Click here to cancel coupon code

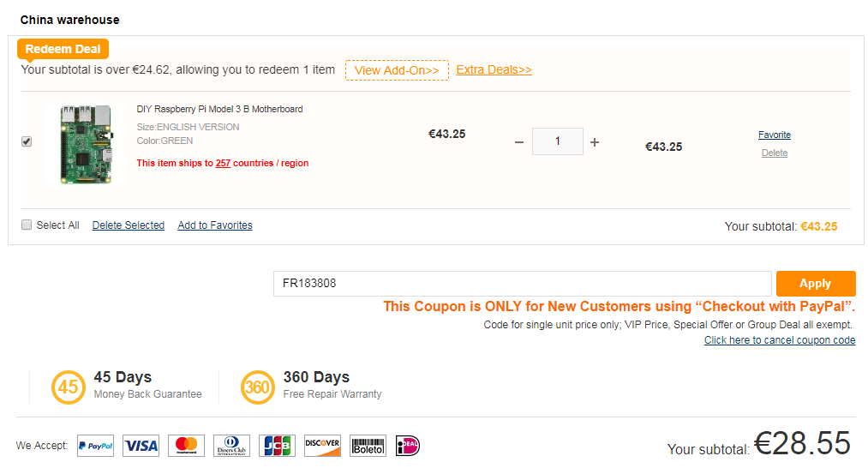click(x=779, y=340)
